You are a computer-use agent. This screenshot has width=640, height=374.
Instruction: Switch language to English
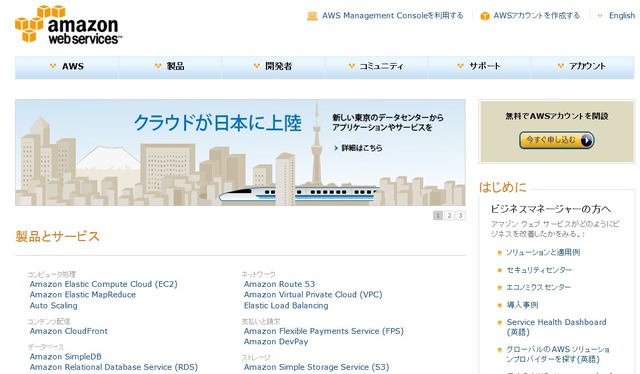pos(622,16)
